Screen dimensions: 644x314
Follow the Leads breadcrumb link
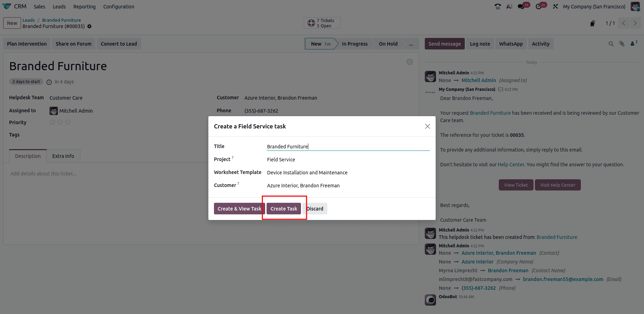click(28, 20)
